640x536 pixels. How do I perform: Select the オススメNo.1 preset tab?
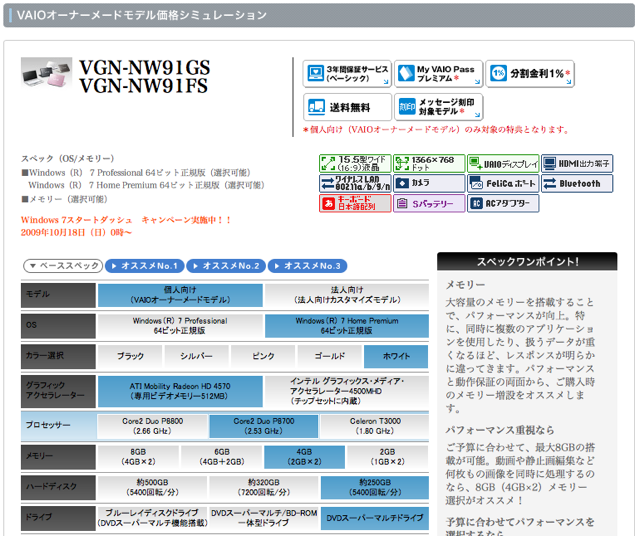144,266
